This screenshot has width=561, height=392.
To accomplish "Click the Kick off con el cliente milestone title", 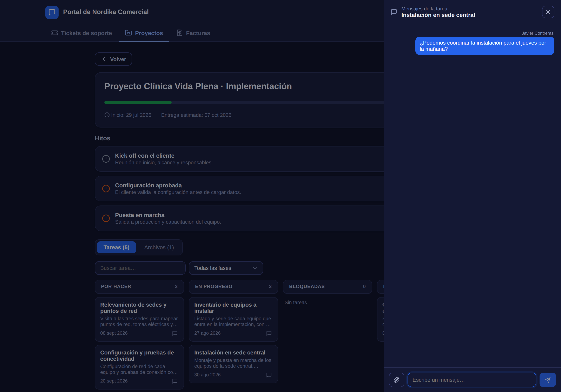I will (145, 156).
